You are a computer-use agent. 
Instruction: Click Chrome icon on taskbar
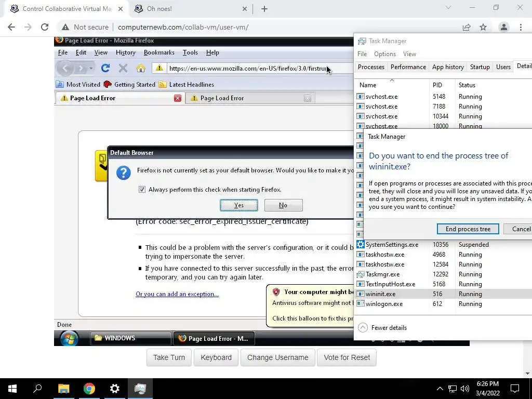89,389
